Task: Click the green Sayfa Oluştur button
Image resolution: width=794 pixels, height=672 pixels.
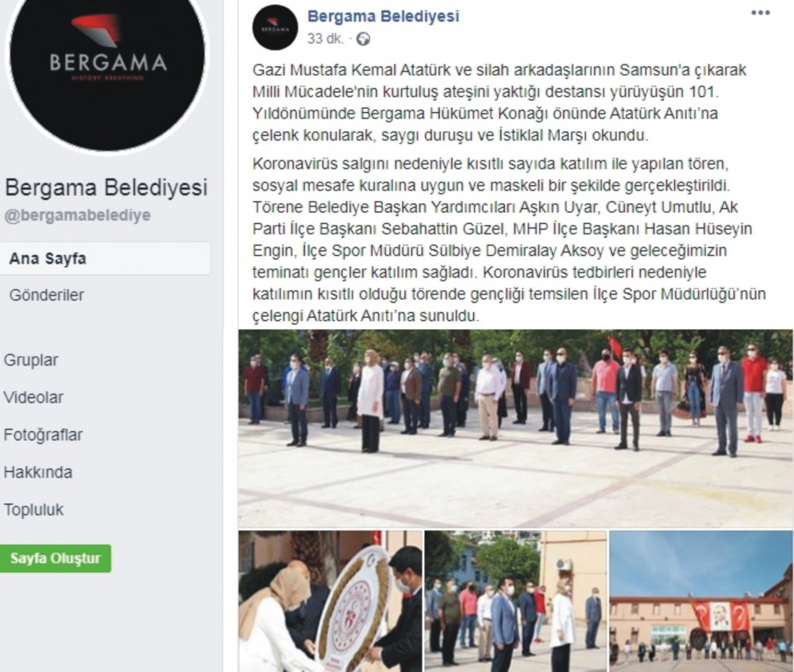Action: click(56, 558)
